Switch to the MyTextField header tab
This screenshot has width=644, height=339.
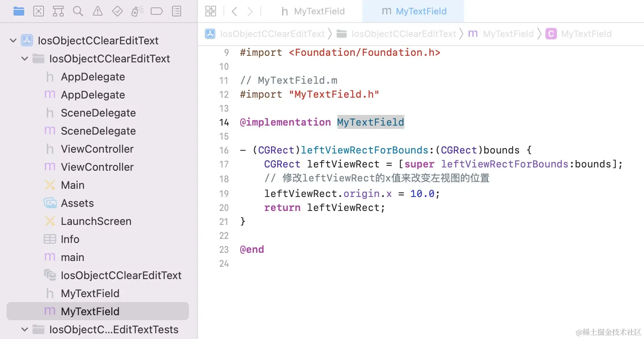pyautogui.click(x=313, y=11)
